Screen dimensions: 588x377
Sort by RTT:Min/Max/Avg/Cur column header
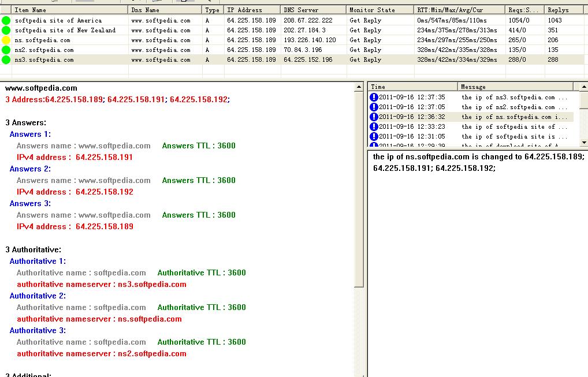click(460, 10)
